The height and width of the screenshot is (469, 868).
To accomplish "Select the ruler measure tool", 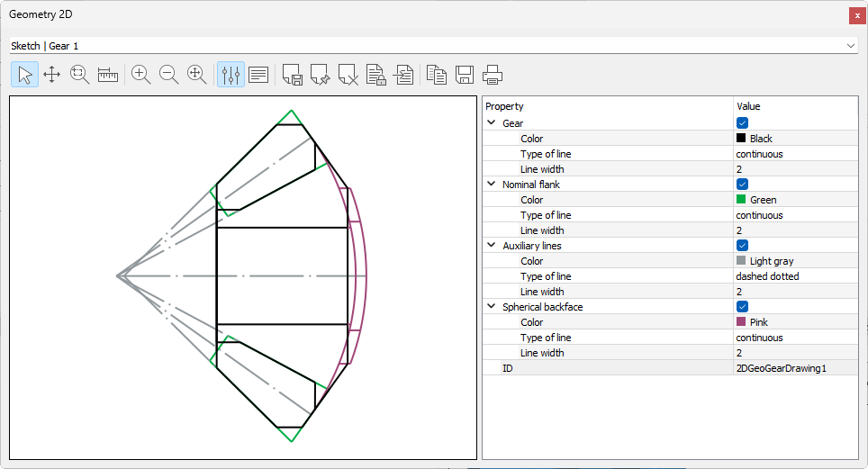I will [x=108, y=75].
